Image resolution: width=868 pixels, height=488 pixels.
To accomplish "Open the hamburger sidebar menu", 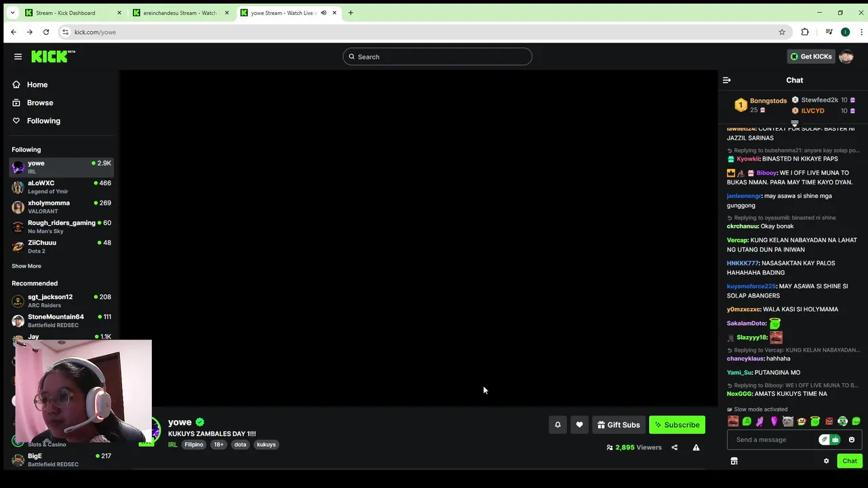I will click(18, 57).
